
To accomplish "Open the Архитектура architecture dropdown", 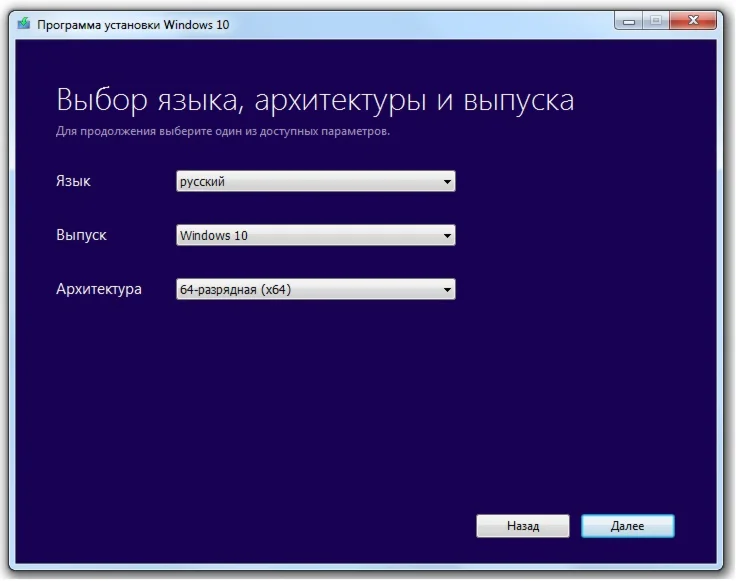I will [x=315, y=289].
